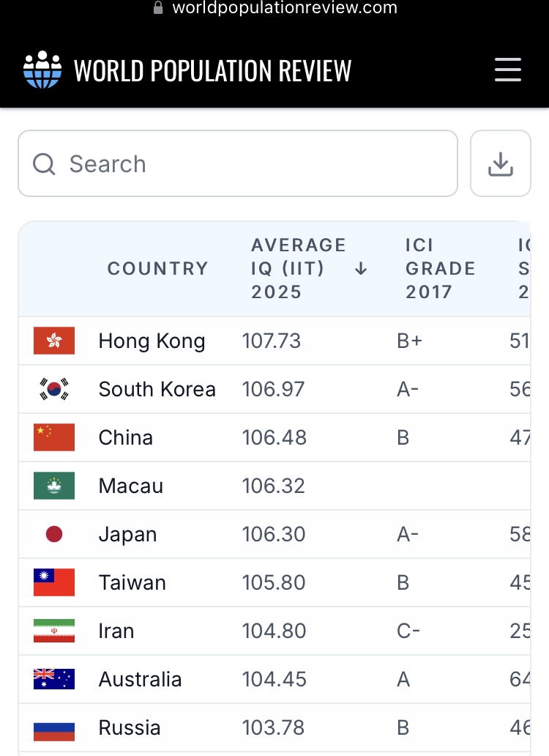The width and height of the screenshot is (549, 756).
Task: Select the Russia row name
Action: pyautogui.click(x=130, y=727)
